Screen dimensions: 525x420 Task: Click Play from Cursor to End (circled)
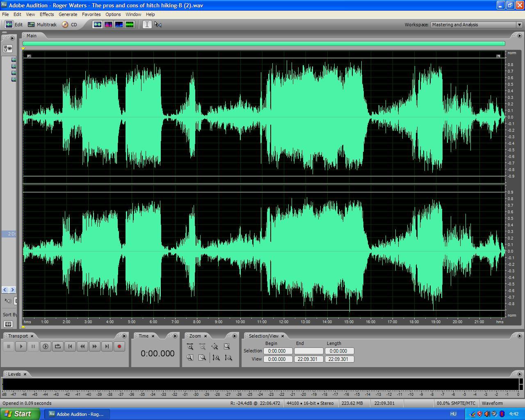pyautogui.click(x=46, y=347)
